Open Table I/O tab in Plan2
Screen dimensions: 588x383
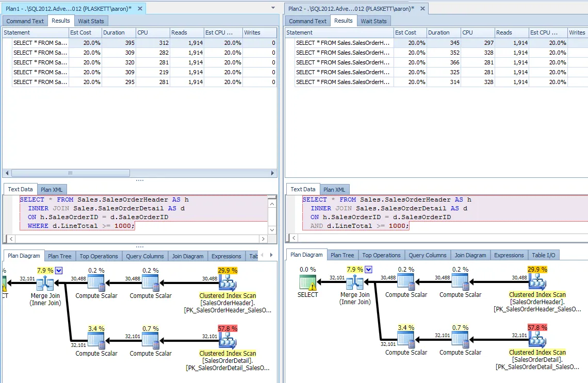click(x=543, y=255)
